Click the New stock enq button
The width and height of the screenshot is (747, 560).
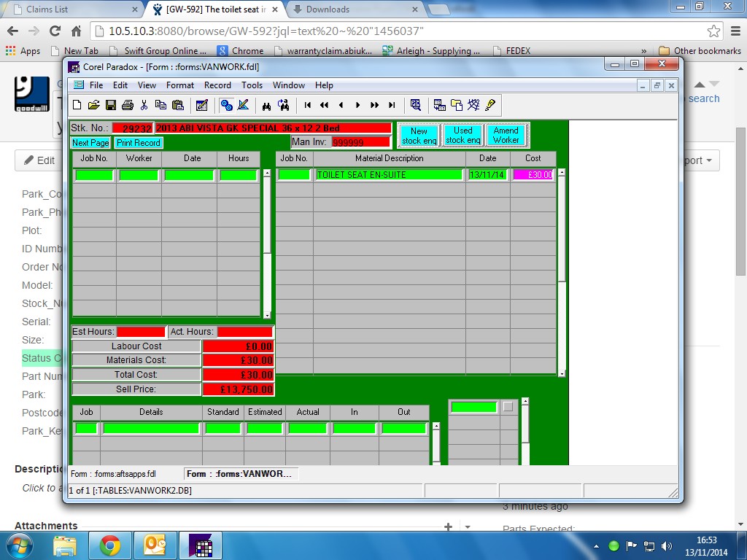click(419, 135)
